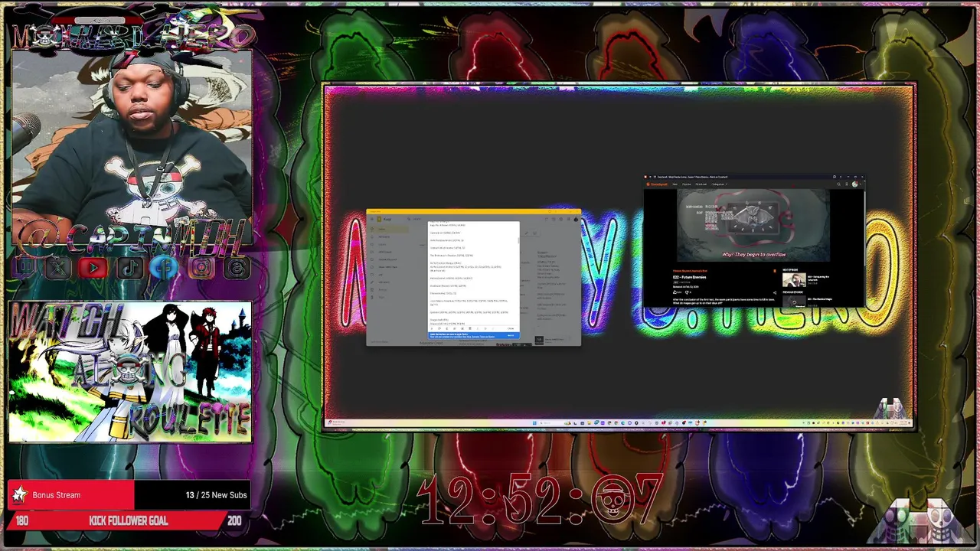
Task: Open the Frieren series link above episode title
Action: click(690, 271)
